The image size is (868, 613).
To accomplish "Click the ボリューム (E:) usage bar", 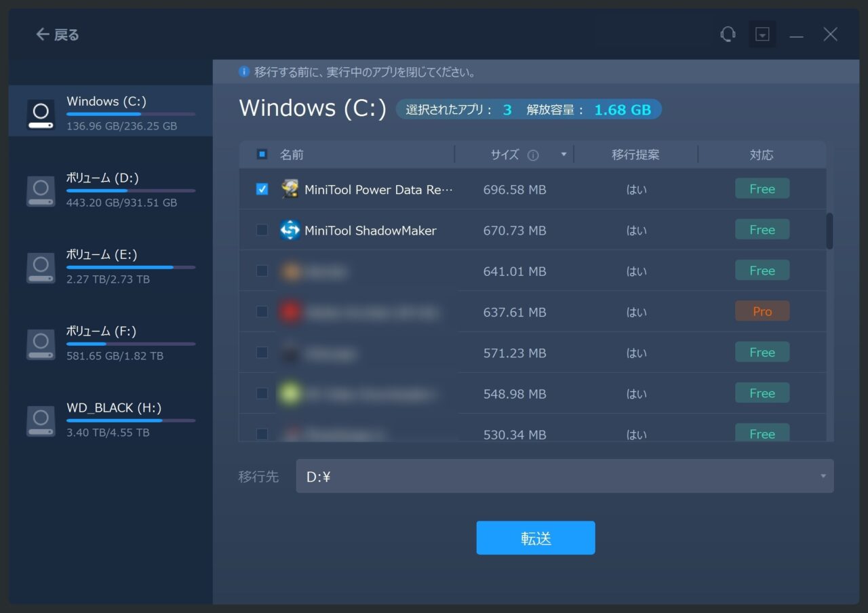I will click(131, 267).
